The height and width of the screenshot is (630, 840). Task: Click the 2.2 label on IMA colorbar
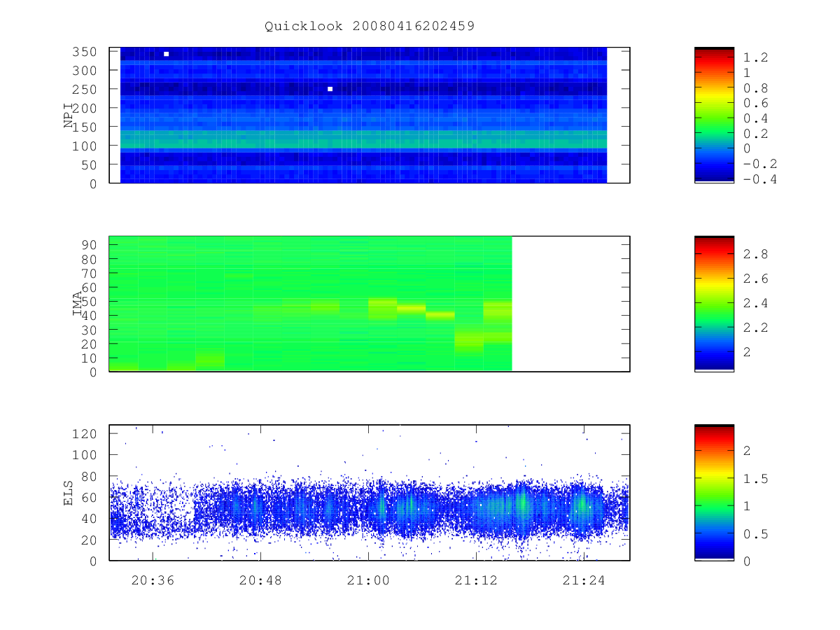click(756, 328)
